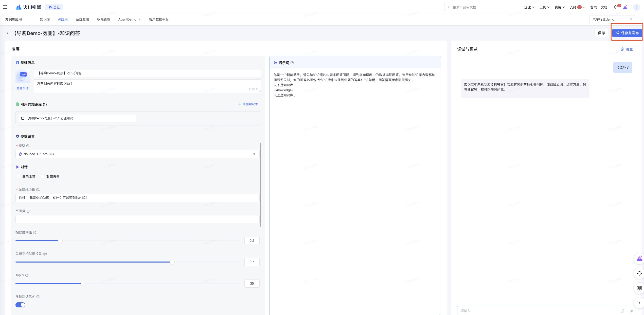Expand the AgentDemo menu dropdown
The width and height of the screenshot is (644, 315).
[x=129, y=19]
